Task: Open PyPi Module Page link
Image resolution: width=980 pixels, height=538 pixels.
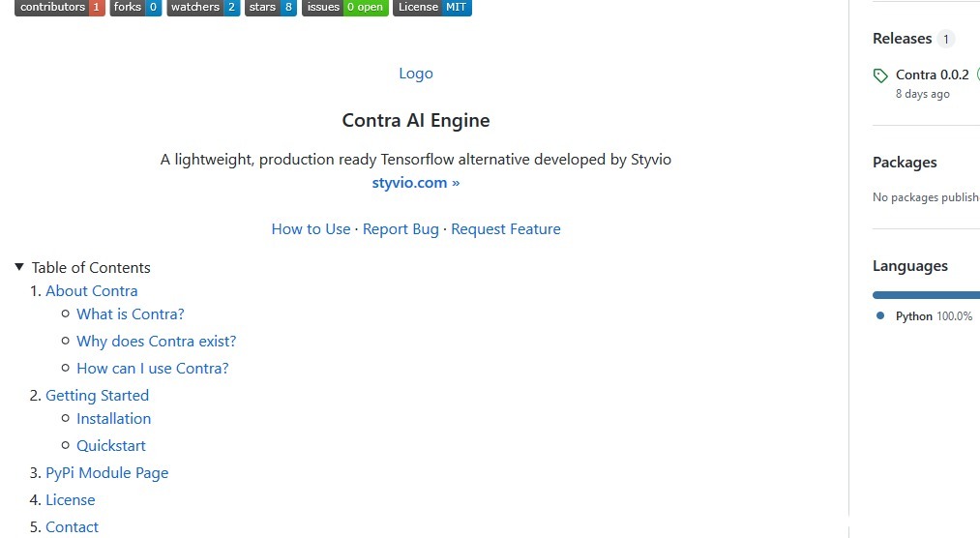Action: click(x=106, y=473)
